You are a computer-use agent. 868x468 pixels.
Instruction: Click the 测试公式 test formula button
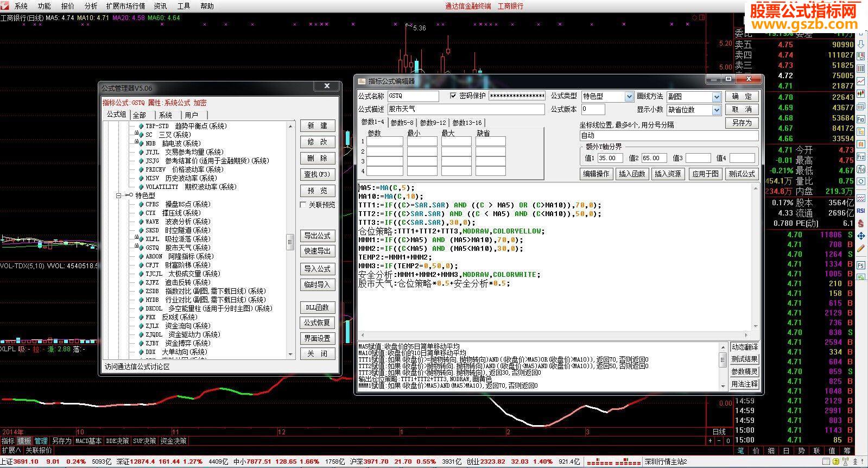coord(742,174)
